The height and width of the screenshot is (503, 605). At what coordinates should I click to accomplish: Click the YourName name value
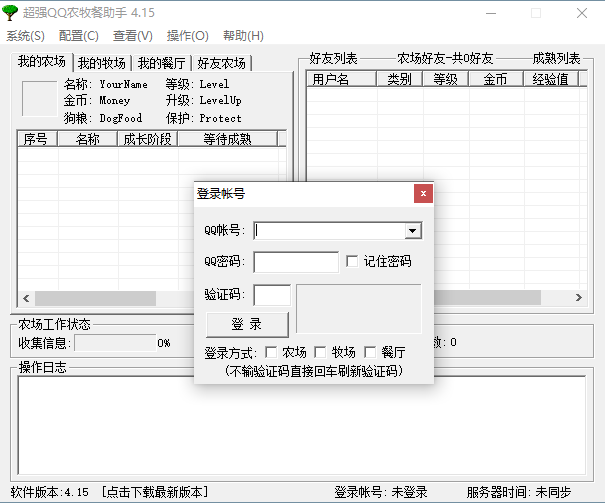point(123,84)
